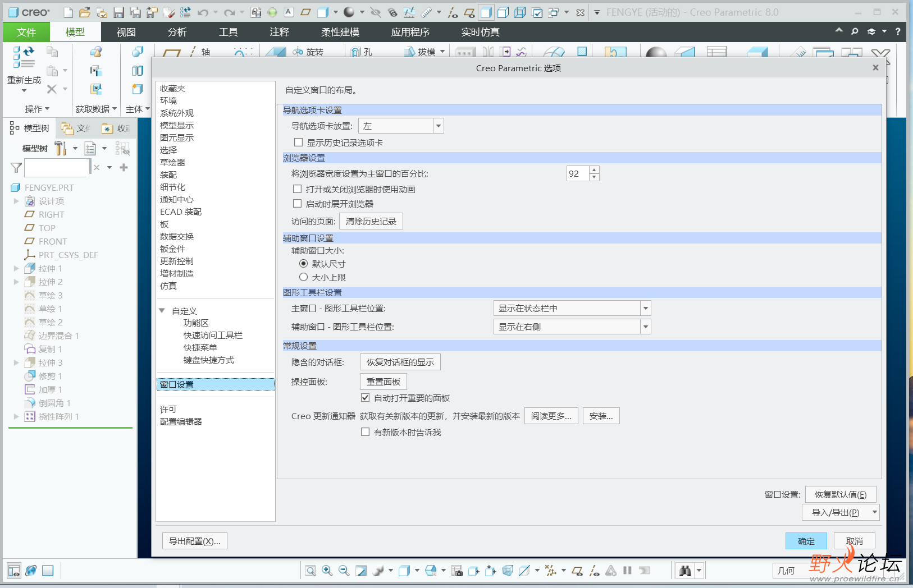Click the filter funnel icon in model tree
The height and width of the screenshot is (588, 913).
click(x=16, y=167)
